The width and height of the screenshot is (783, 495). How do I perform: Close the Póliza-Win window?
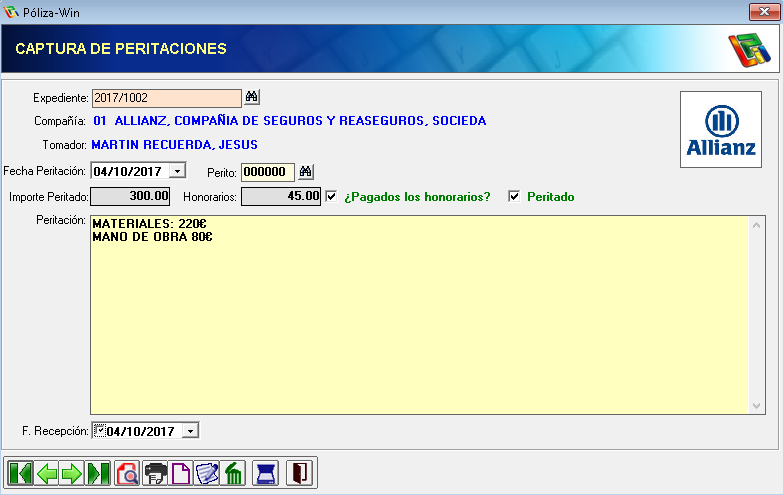[x=764, y=11]
